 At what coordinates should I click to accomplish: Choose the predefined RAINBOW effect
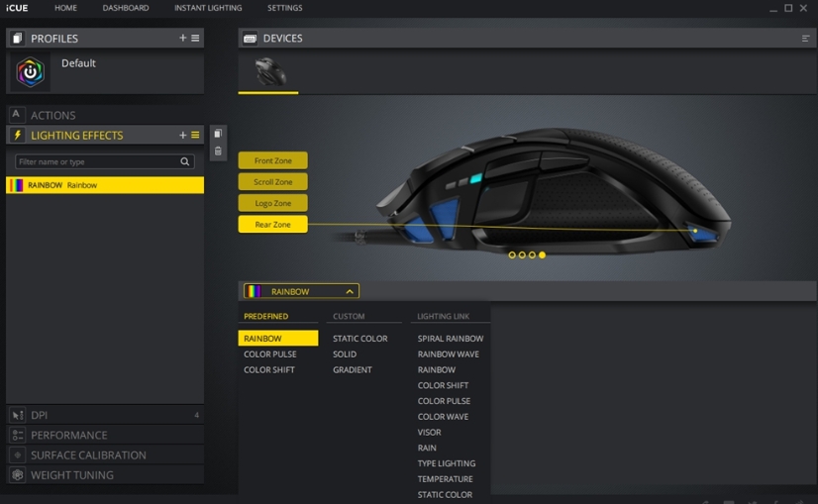[x=278, y=338]
